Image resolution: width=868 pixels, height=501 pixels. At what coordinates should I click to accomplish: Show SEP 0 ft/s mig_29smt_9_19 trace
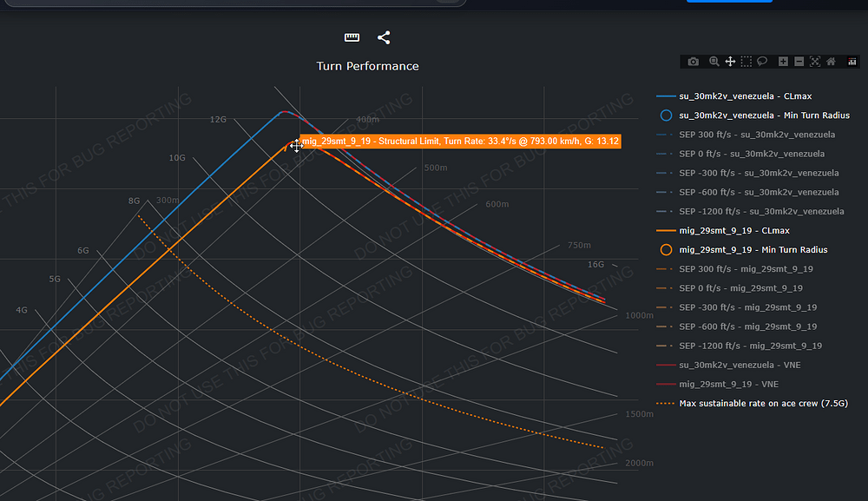(x=746, y=288)
